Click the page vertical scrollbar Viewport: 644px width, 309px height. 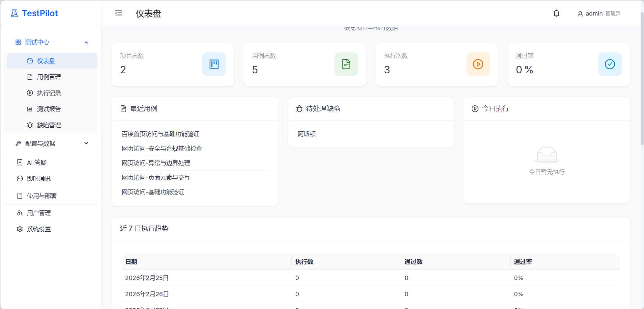tap(642, 78)
